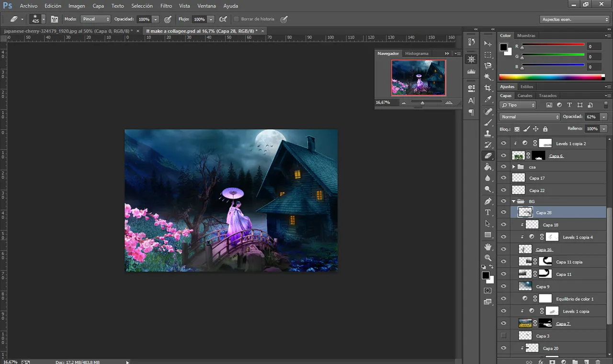Switch to the Canales tab
The image size is (613, 364).
pyautogui.click(x=525, y=95)
